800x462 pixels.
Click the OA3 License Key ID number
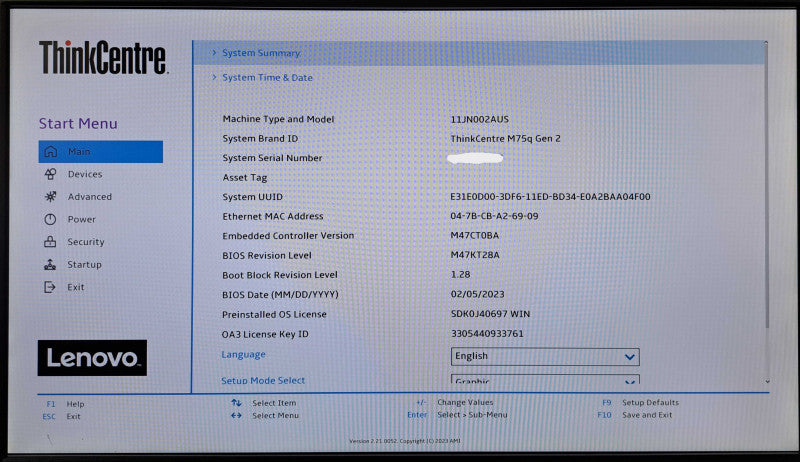tap(487, 333)
